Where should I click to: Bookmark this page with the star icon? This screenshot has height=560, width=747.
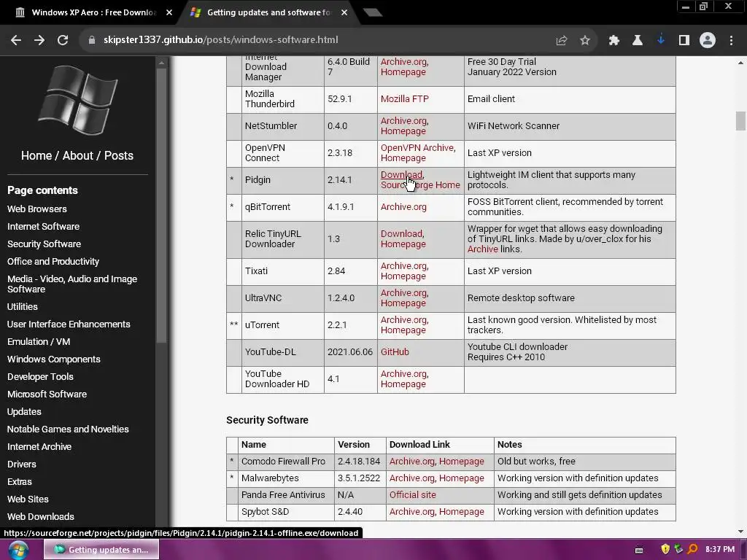(585, 41)
